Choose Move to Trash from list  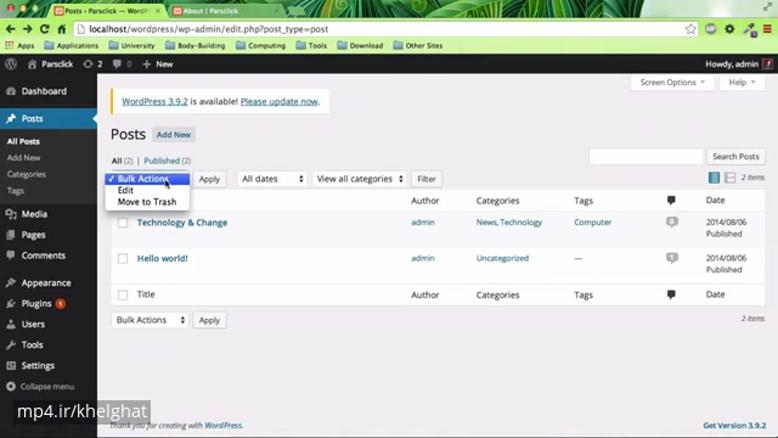coord(147,202)
